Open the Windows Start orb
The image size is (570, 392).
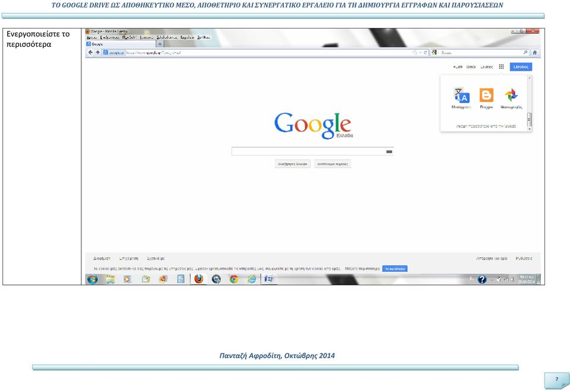coord(93,279)
